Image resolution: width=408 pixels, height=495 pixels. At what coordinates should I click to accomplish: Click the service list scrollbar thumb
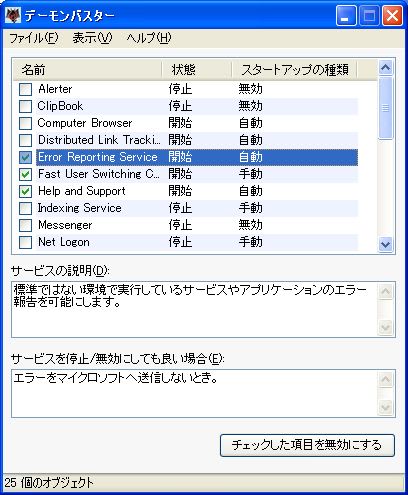(386, 108)
